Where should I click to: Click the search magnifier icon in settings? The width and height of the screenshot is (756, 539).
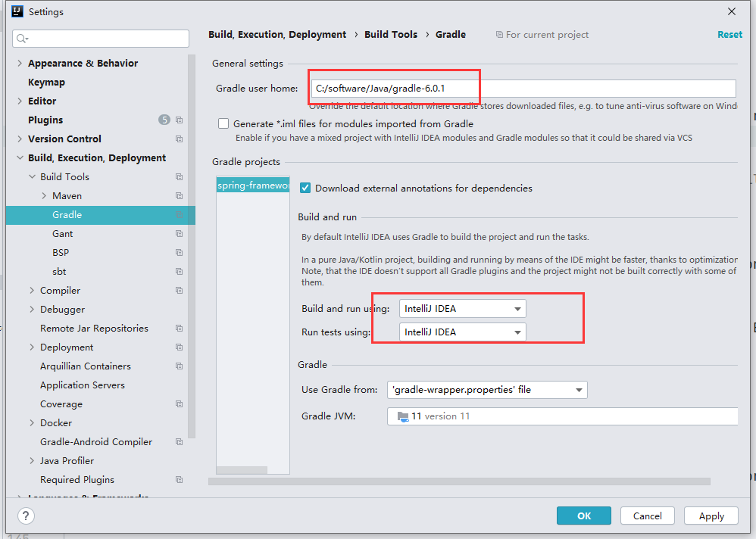[x=21, y=39]
